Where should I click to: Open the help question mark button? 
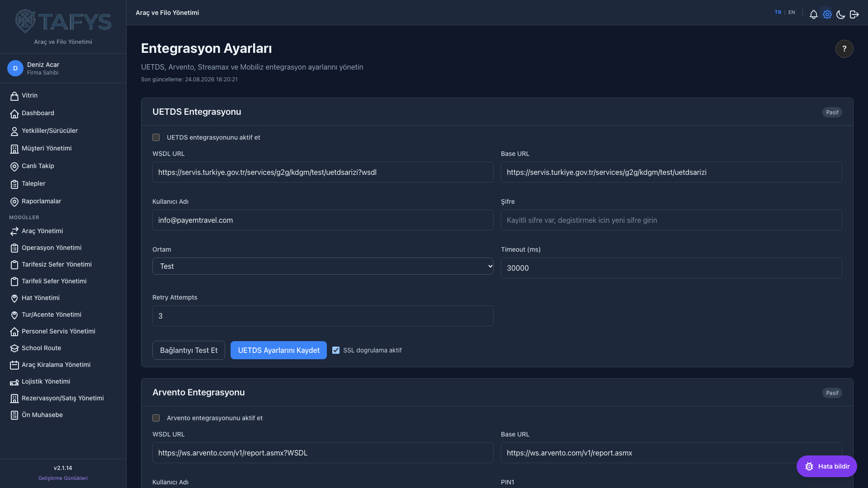point(844,49)
